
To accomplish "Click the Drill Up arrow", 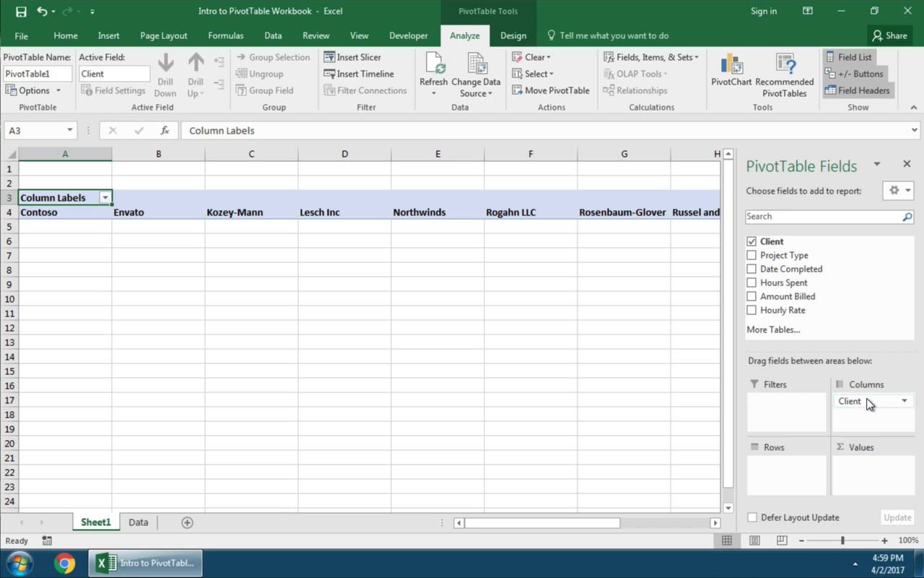I will pos(196,75).
